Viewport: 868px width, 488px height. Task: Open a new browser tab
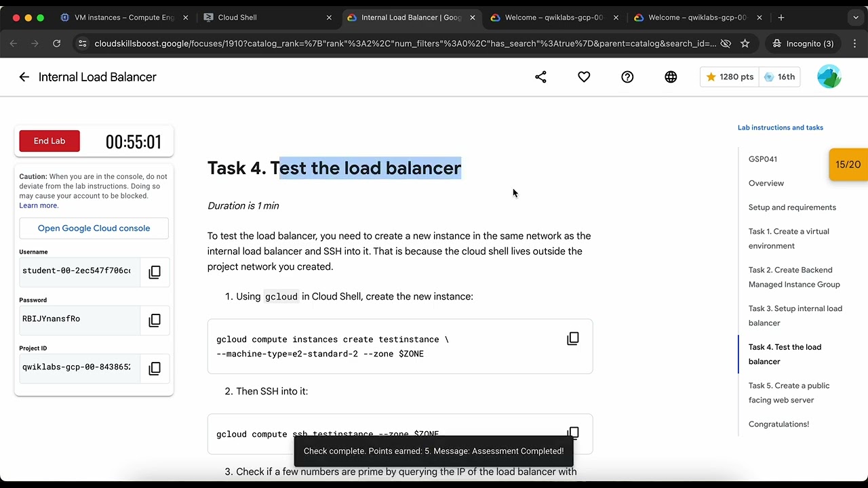click(781, 18)
